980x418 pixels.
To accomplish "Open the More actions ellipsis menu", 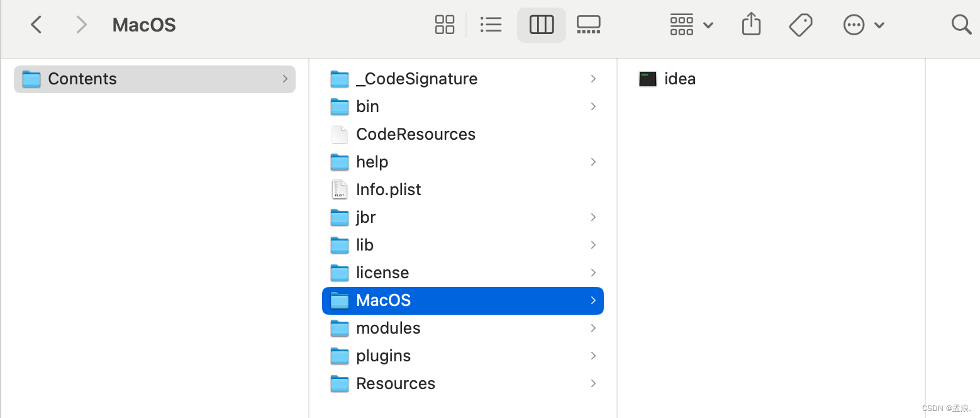I will pyautogui.click(x=864, y=25).
